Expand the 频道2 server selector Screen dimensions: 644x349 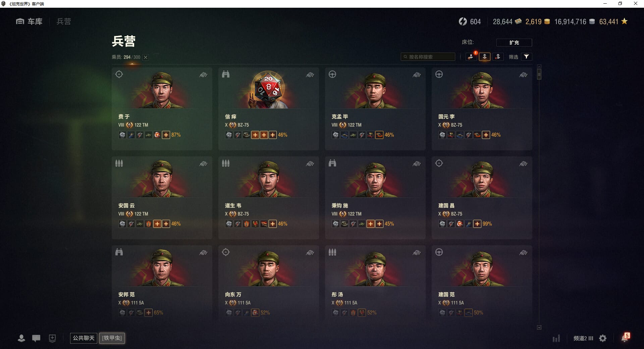tap(583, 338)
